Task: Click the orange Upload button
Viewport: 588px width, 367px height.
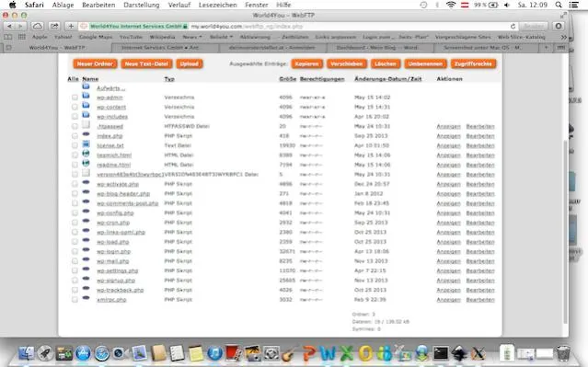Action: (190, 63)
